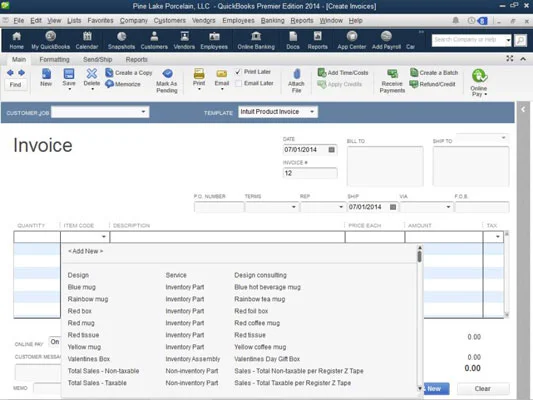Click the Email icon in ribbon
The width and height of the screenshot is (533, 400).
point(222,79)
